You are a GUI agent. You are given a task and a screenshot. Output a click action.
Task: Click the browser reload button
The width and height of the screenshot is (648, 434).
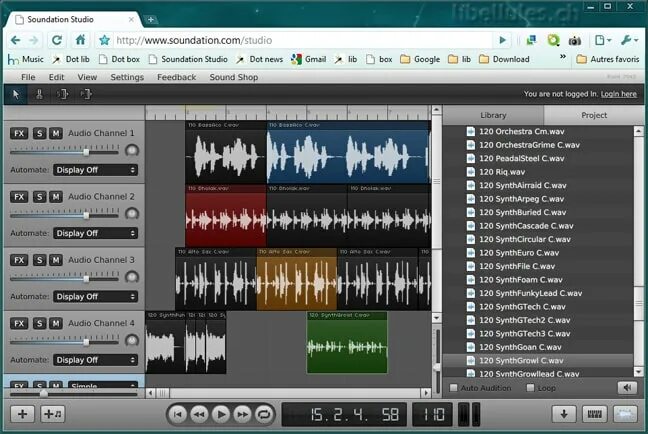click(x=57, y=40)
